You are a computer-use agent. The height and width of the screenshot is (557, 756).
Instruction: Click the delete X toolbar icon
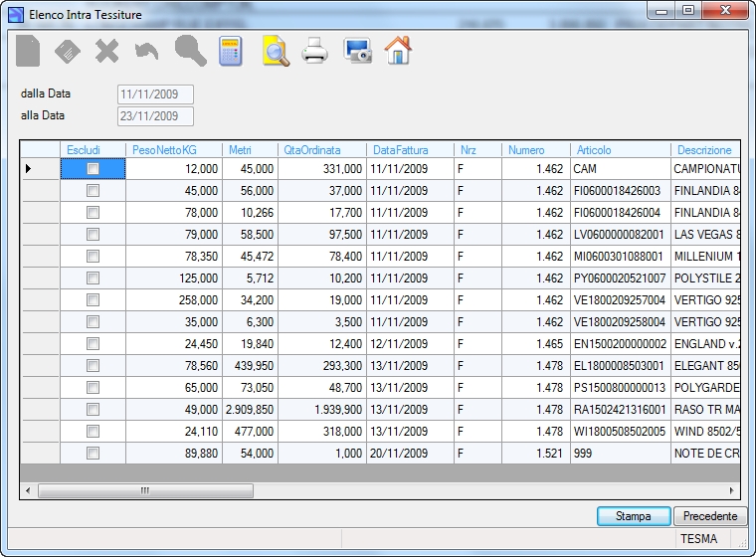pyautogui.click(x=107, y=51)
